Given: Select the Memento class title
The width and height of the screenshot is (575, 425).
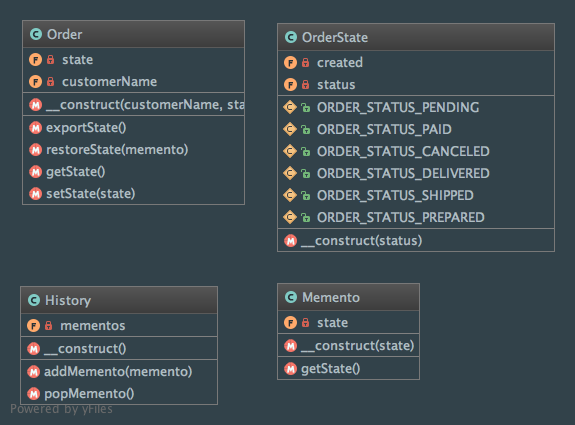Looking at the screenshot, I should pyautogui.click(x=331, y=297).
